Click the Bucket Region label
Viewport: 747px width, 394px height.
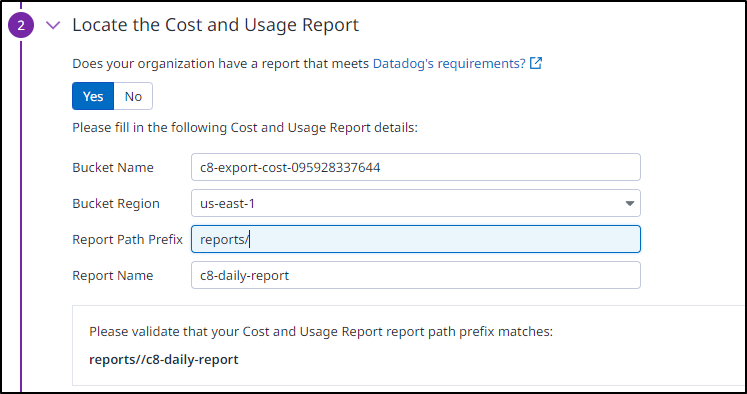pos(116,203)
